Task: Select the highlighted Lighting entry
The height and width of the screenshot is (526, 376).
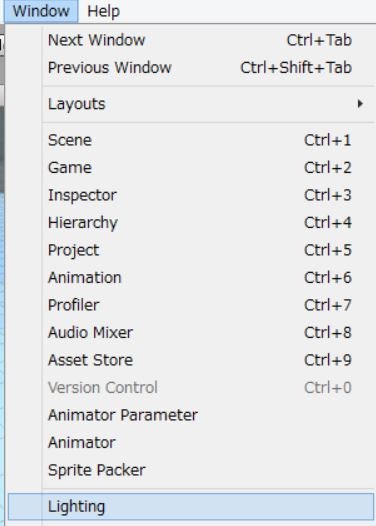Action: (191, 507)
